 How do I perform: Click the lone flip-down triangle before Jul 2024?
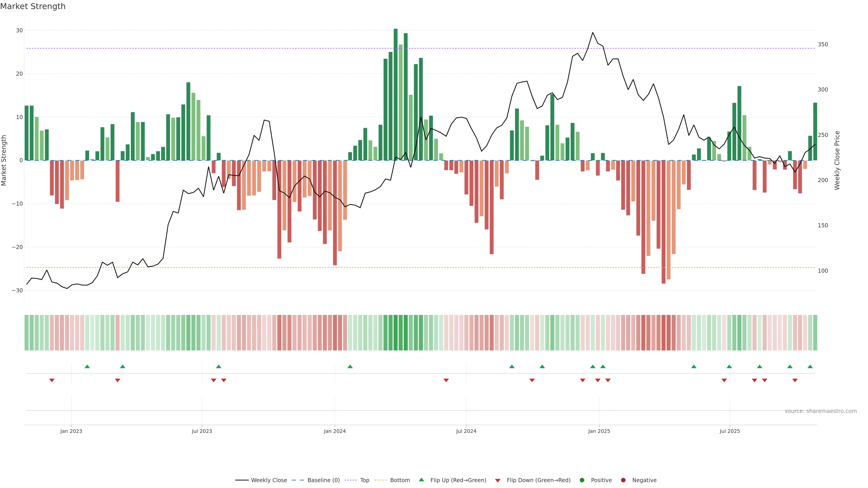(x=446, y=380)
